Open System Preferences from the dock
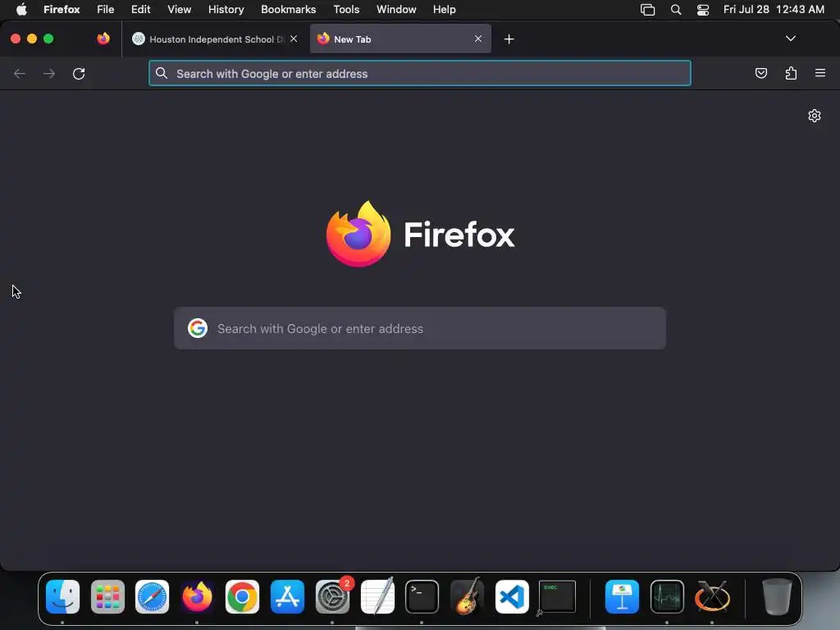840x630 pixels. (333, 596)
